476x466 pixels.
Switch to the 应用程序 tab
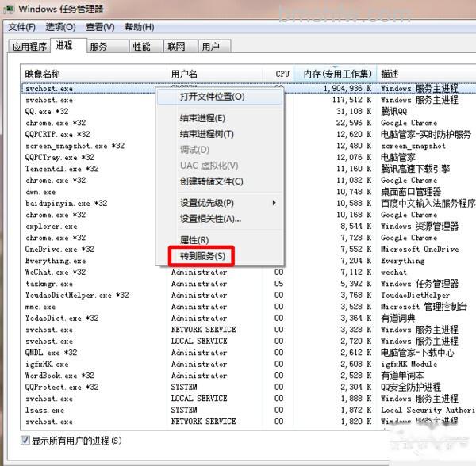[x=29, y=47]
